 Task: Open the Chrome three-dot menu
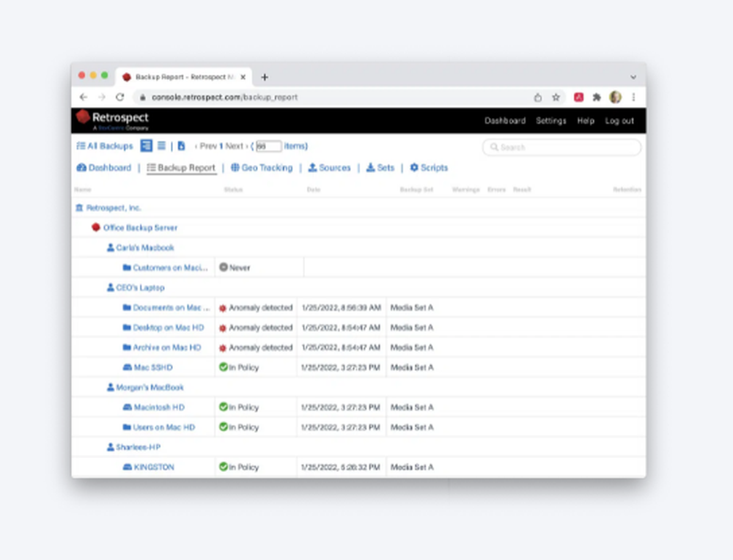pyautogui.click(x=633, y=97)
